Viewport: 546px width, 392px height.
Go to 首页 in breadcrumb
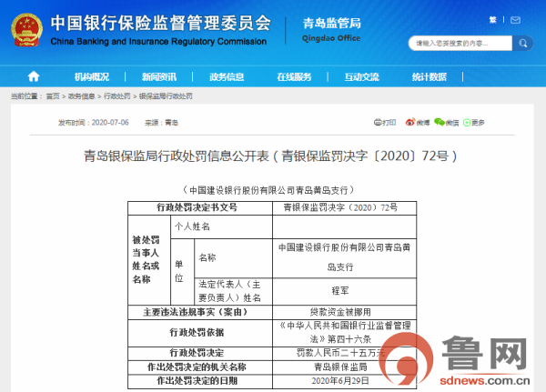point(53,96)
